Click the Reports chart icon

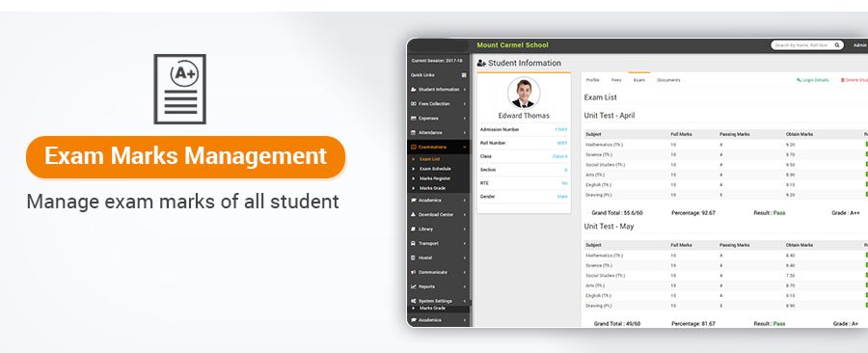[414, 286]
